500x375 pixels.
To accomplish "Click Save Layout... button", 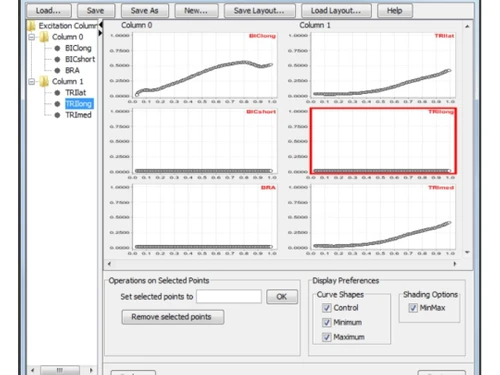I will [x=259, y=11].
